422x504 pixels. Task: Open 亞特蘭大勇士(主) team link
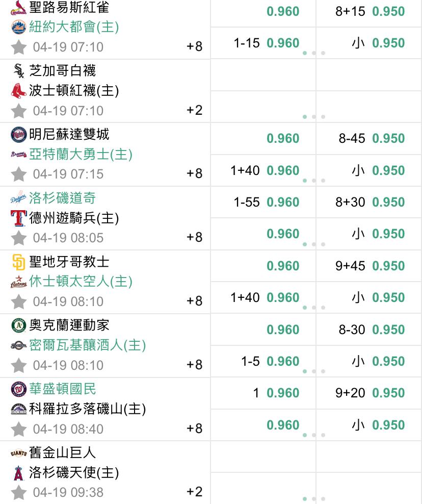81,154
